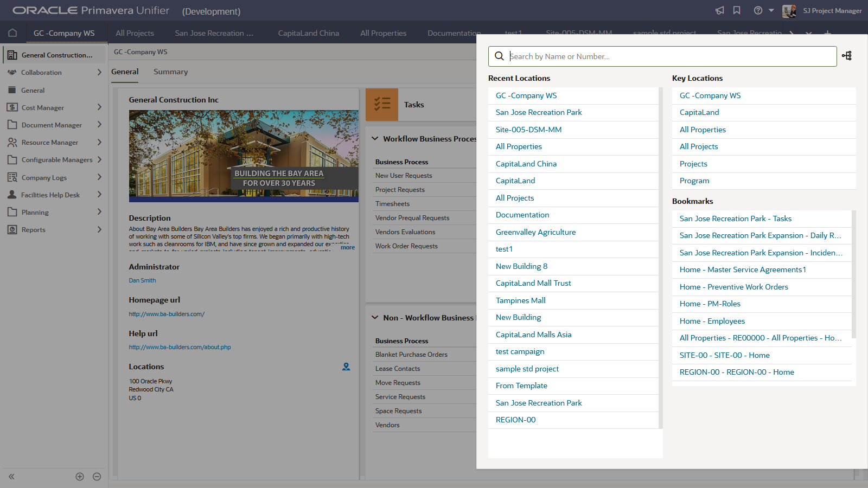The image size is (868, 488).
Task: Click the Recent Locations list scrollbar
Action: pyautogui.click(x=661, y=258)
